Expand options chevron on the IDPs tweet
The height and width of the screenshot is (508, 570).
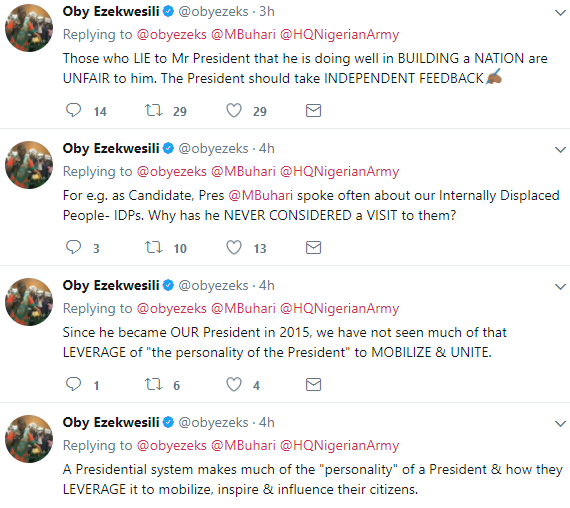[x=560, y=150]
